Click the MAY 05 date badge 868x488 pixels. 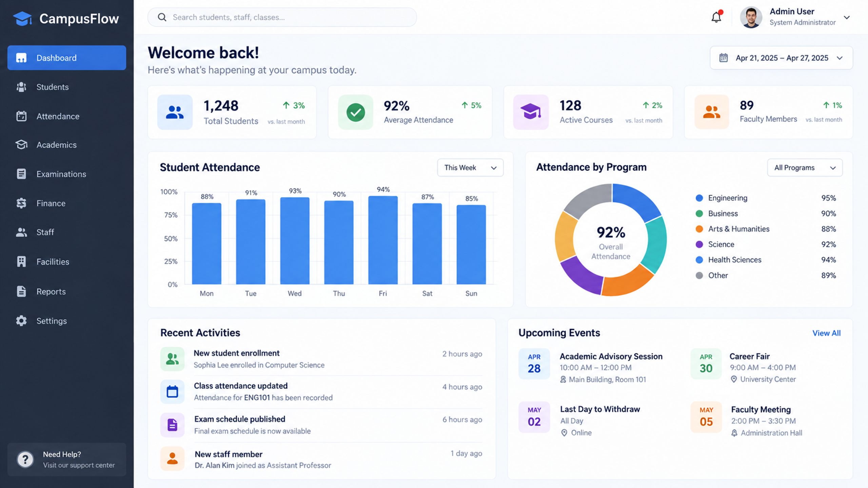click(x=706, y=417)
